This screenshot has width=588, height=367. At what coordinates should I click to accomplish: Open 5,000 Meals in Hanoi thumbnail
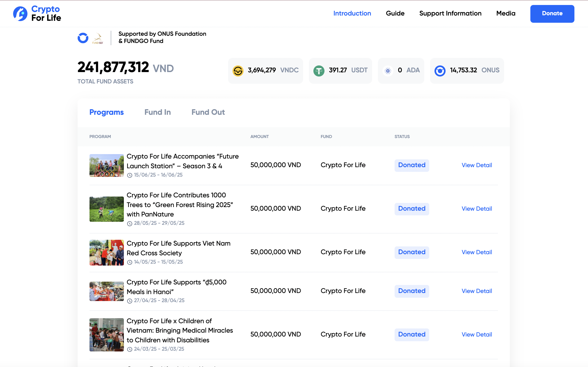point(106,291)
